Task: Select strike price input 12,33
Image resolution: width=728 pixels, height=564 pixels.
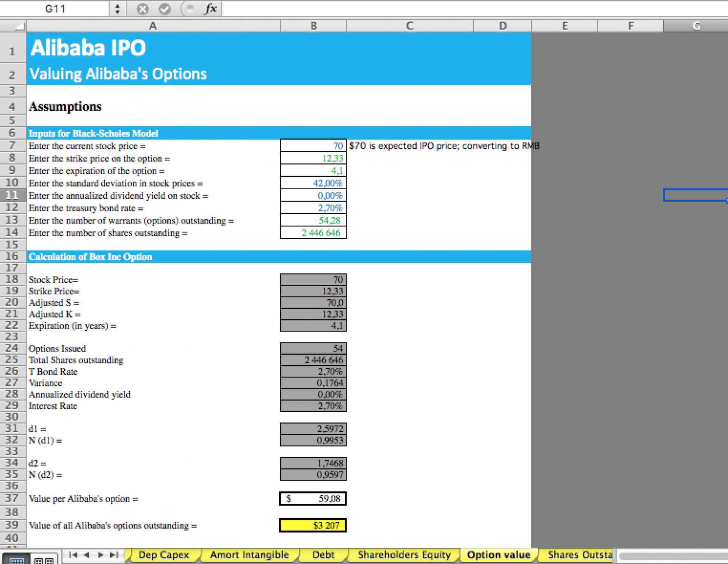Action: (x=313, y=158)
